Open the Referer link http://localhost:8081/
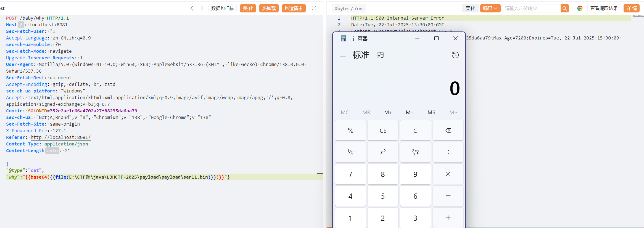The width and height of the screenshot is (644, 228). coord(60,137)
